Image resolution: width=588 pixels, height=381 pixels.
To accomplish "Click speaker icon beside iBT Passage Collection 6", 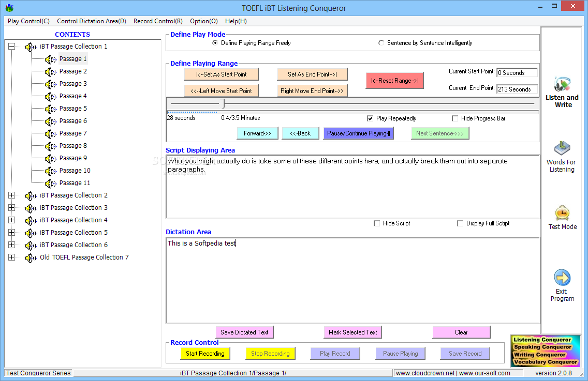I will click(31, 246).
